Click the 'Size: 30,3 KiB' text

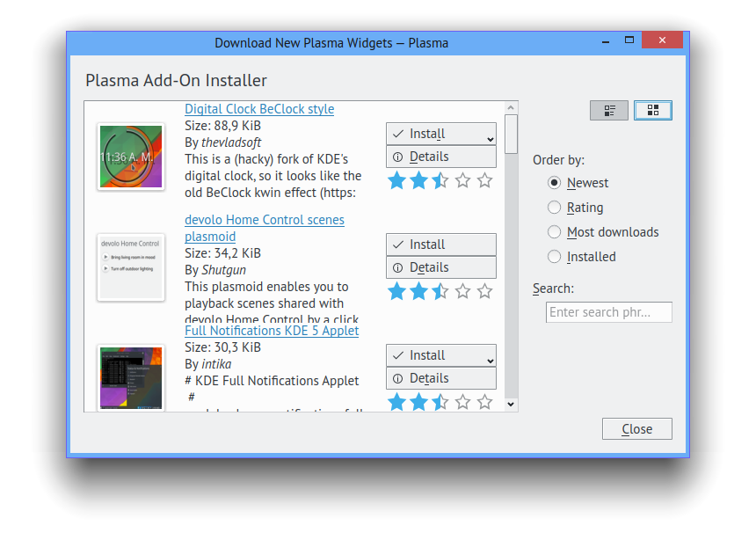tap(222, 347)
